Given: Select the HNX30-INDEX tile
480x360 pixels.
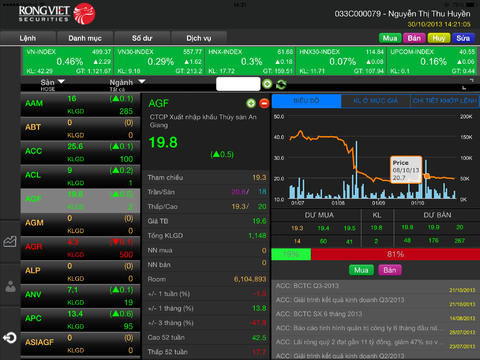Looking at the screenshot, I should (341, 61).
